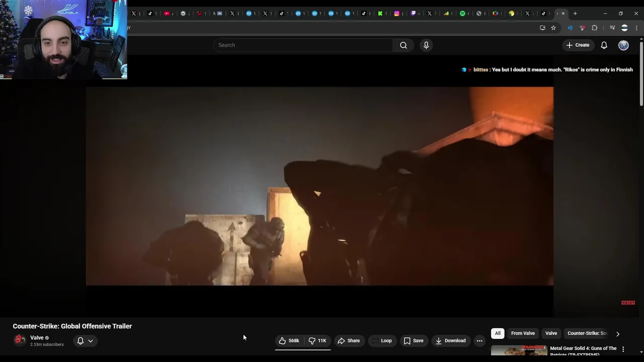Switch to the Kick browser tab
This screenshot has height=362, width=644.
(380, 14)
